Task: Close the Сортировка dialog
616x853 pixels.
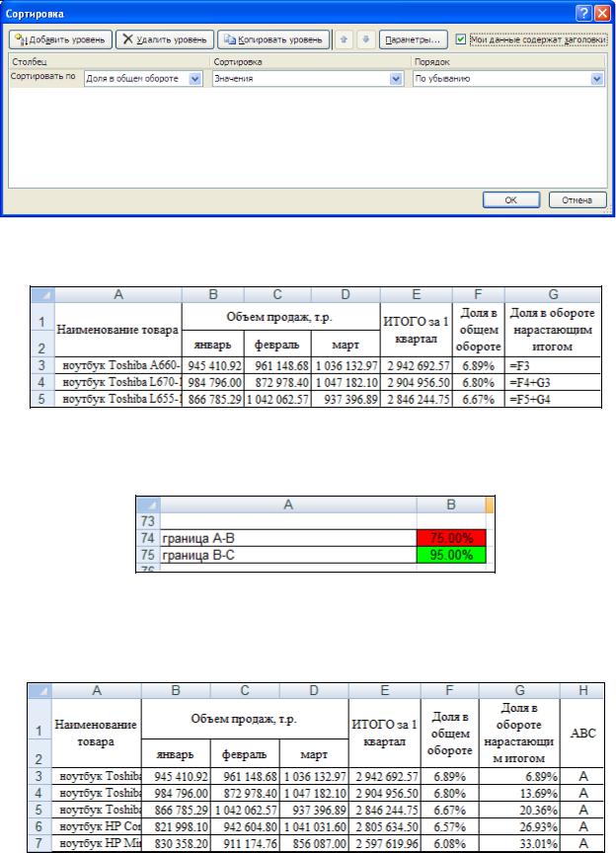Action: (x=602, y=13)
